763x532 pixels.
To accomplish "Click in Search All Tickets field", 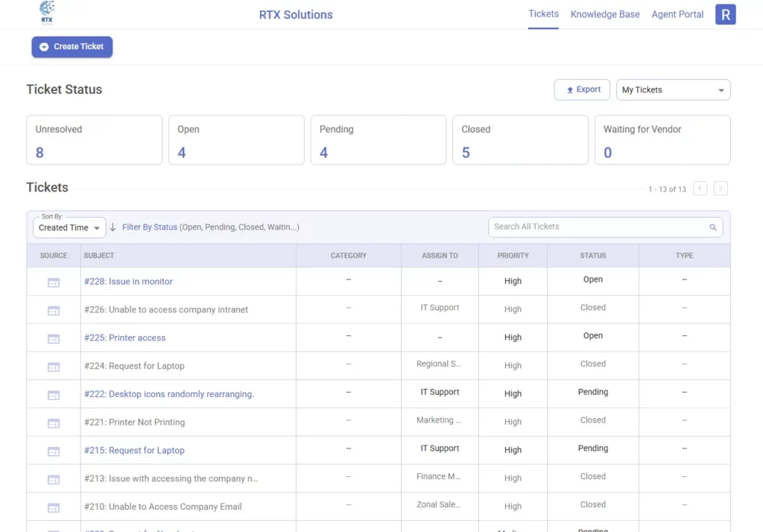I will [596, 227].
